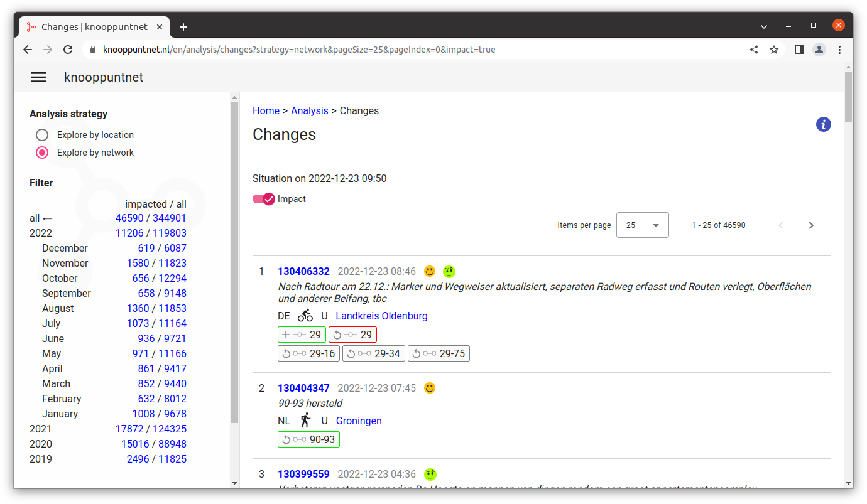Screen dimensions: 867x504
Task: Open Landkreis Oldenburg link
Action: (x=381, y=316)
